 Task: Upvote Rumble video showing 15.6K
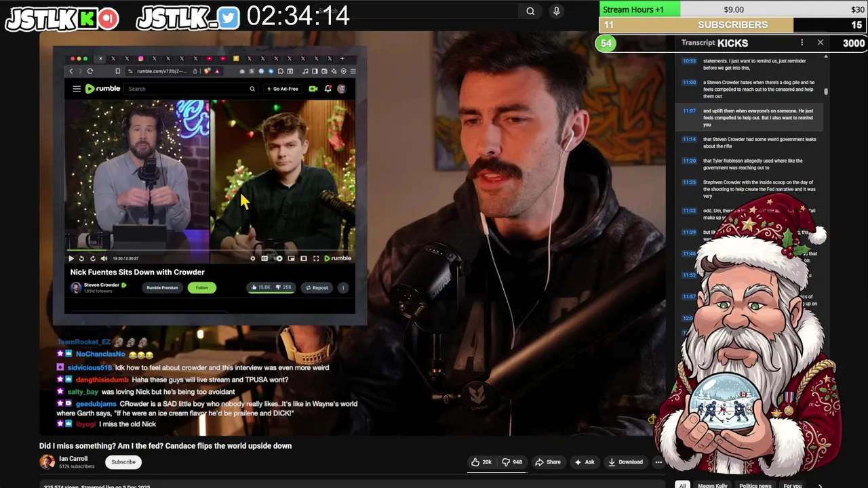coord(260,287)
